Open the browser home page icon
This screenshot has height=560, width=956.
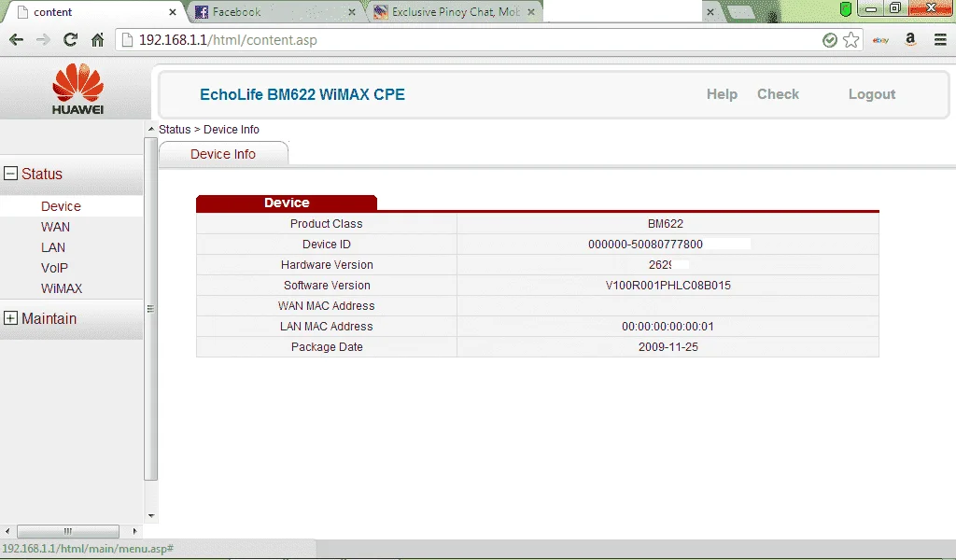click(97, 40)
